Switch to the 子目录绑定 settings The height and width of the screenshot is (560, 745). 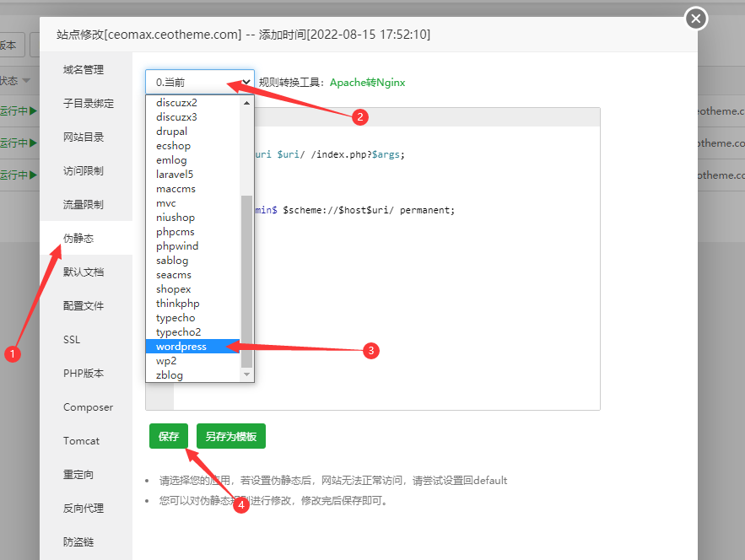point(84,103)
